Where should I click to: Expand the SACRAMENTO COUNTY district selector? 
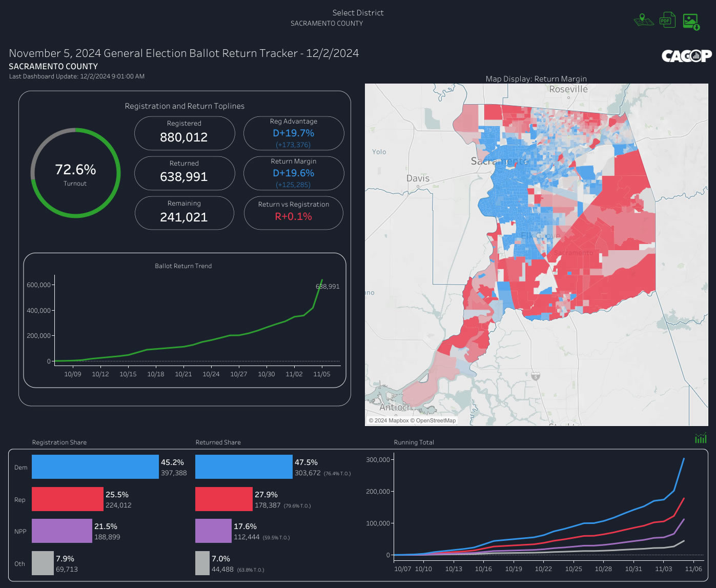click(x=327, y=24)
